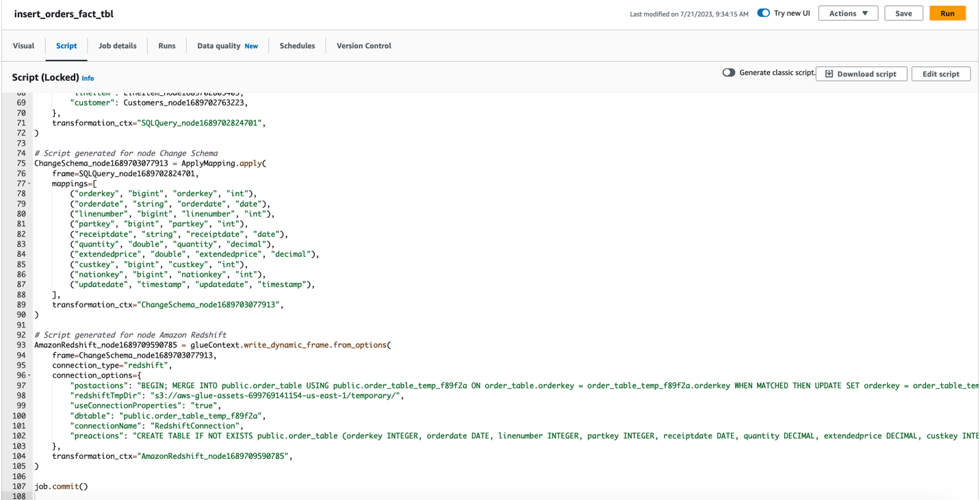Go to the Runs tab
The image size is (980, 500).
point(167,46)
